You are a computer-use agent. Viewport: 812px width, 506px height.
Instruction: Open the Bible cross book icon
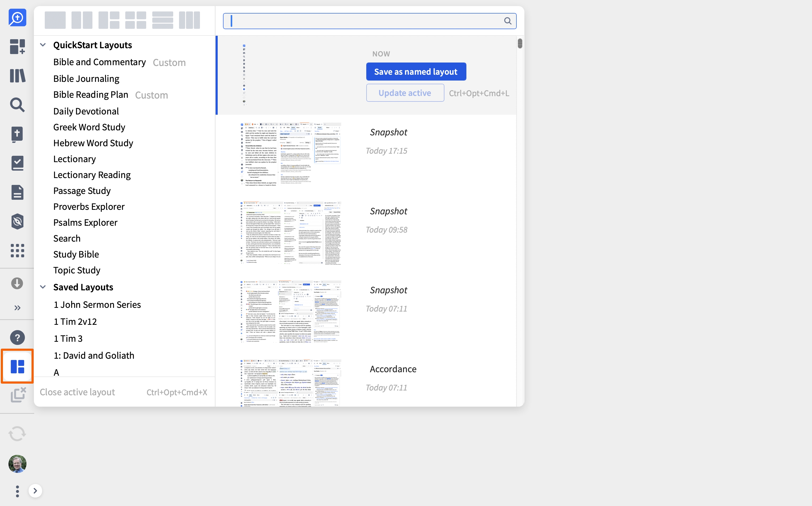pyautogui.click(x=17, y=134)
